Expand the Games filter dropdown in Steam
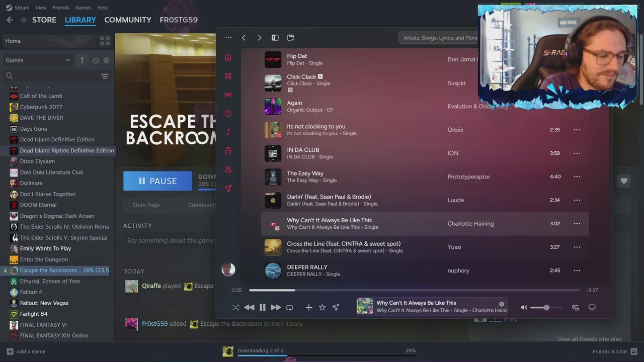The width and height of the screenshot is (644, 362). click(38, 60)
